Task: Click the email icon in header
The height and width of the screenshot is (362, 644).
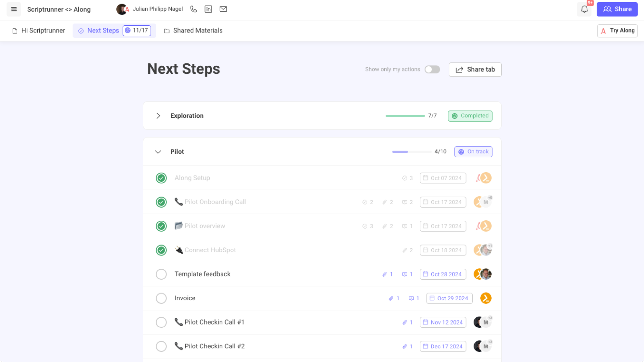Action: (x=223, y=9)
